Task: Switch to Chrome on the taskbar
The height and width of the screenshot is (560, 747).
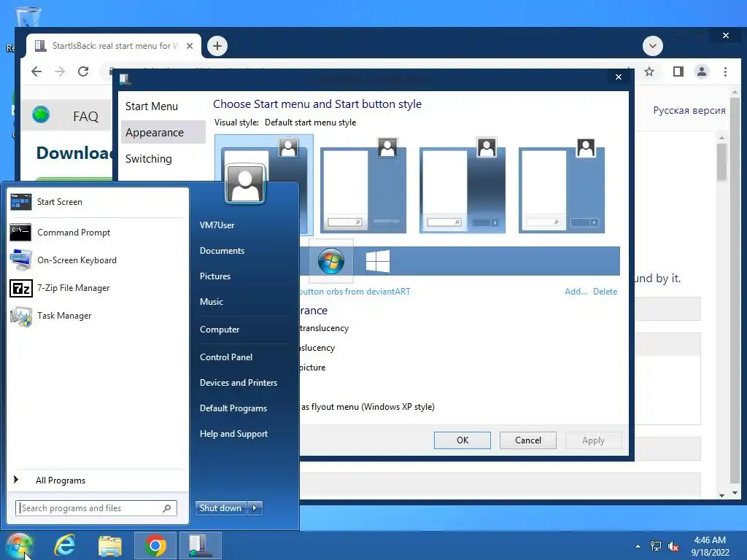Action: click(155, 545)
